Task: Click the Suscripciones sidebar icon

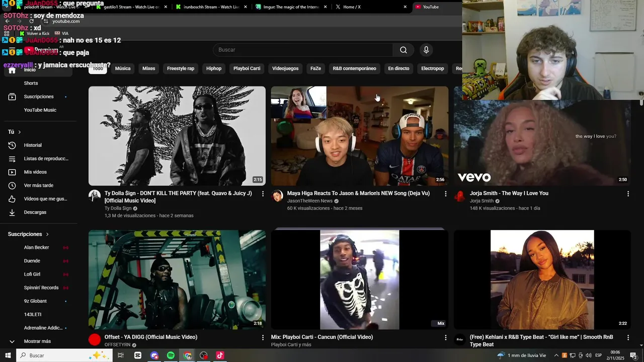Action: [12, 97]
